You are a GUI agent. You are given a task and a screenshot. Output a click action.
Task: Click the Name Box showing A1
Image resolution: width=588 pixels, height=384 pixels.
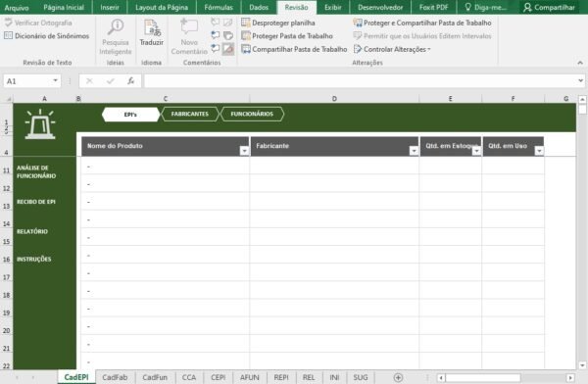[x=27, y=81]
